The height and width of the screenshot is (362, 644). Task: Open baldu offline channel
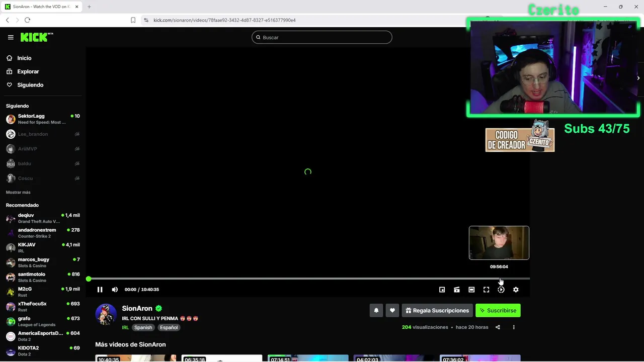(x=42, y=163)
